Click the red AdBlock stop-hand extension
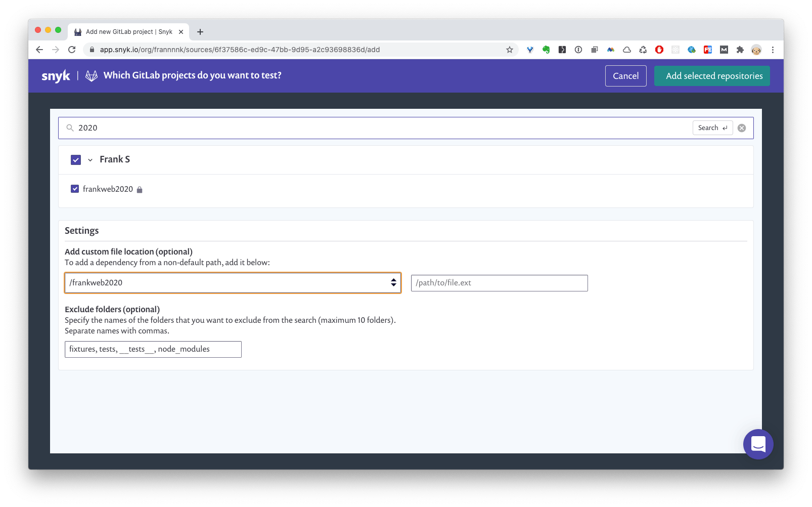The image size is (812, 507). pos(659,50)
